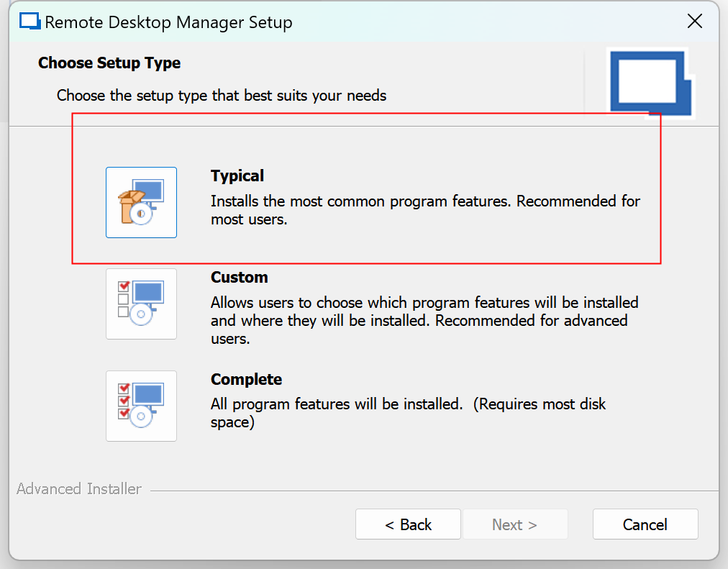Click the 'Advanced Installer' label
Viewport: 728px width, 569px height.
coord(79,489)
